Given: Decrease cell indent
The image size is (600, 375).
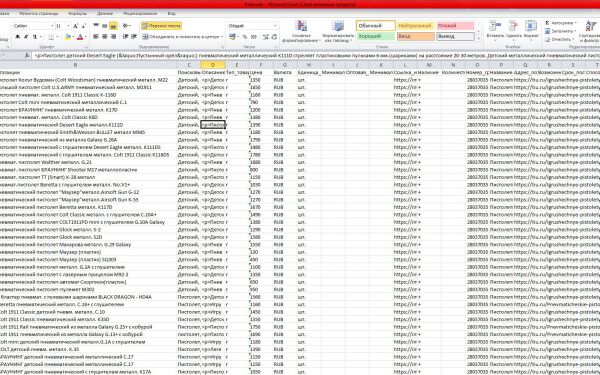Looking at the screenshot, I should [x=126, y=36].
